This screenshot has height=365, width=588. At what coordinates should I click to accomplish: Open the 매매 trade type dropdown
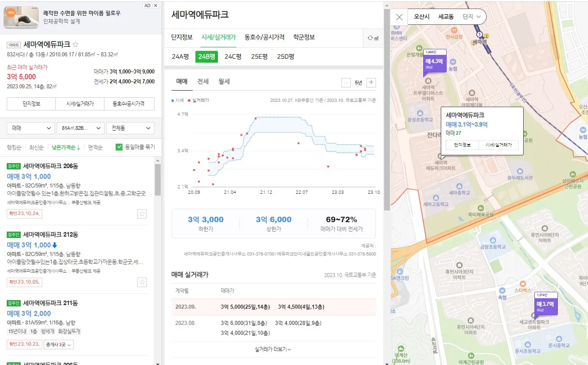pos(31,128)
